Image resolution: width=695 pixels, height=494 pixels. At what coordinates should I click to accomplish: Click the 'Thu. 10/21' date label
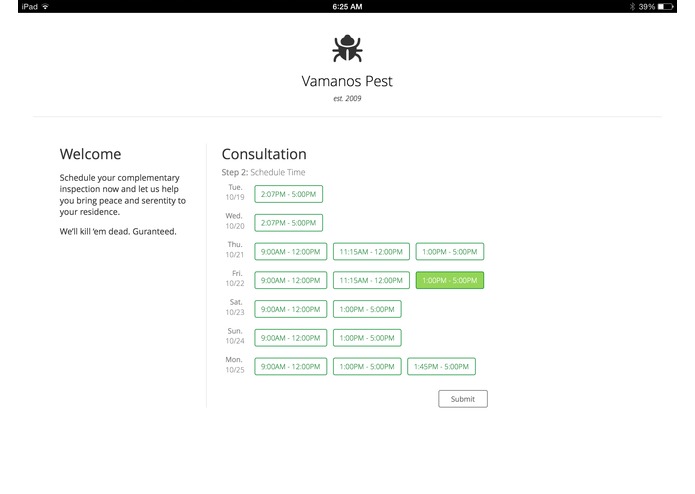[235, 250]
